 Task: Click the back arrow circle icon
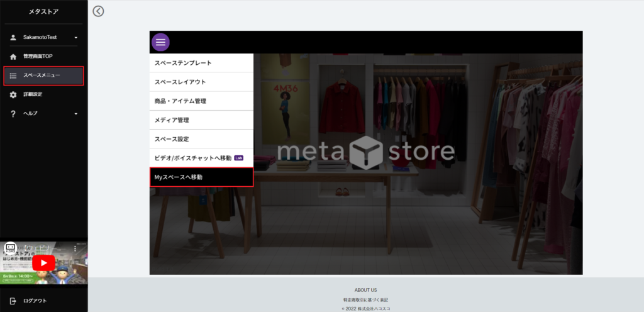coord(98,11)
